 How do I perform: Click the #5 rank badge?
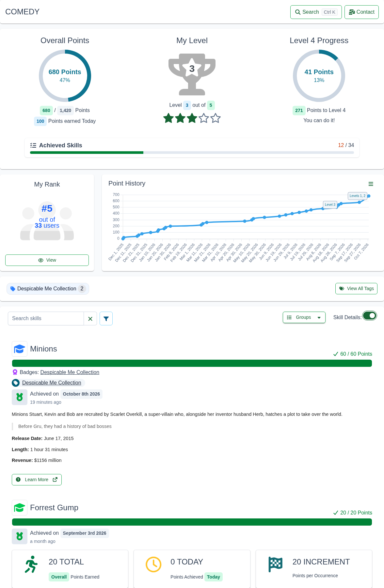click(x=47, y=208)
